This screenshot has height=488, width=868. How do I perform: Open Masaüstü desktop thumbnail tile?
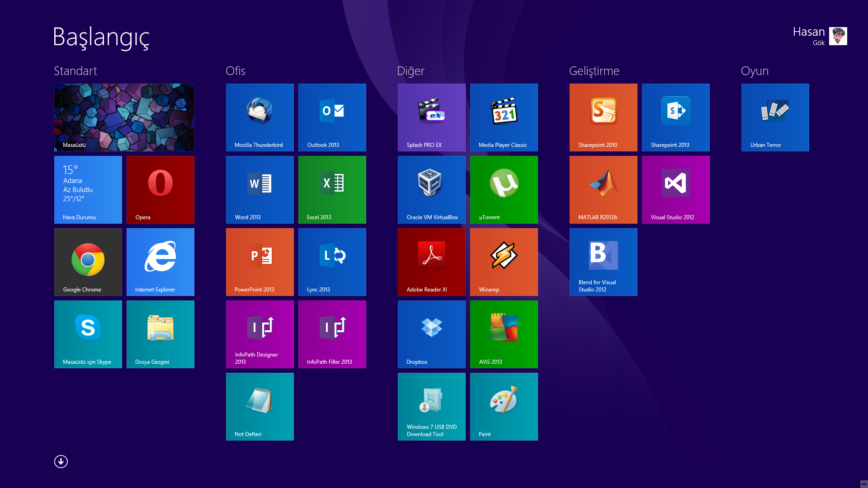[x=124, y=117]
